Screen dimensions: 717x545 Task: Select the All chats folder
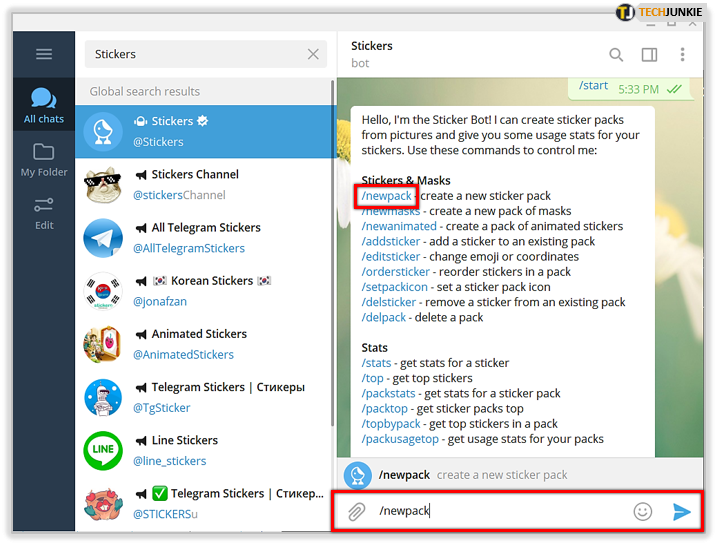tap(43, 106)
